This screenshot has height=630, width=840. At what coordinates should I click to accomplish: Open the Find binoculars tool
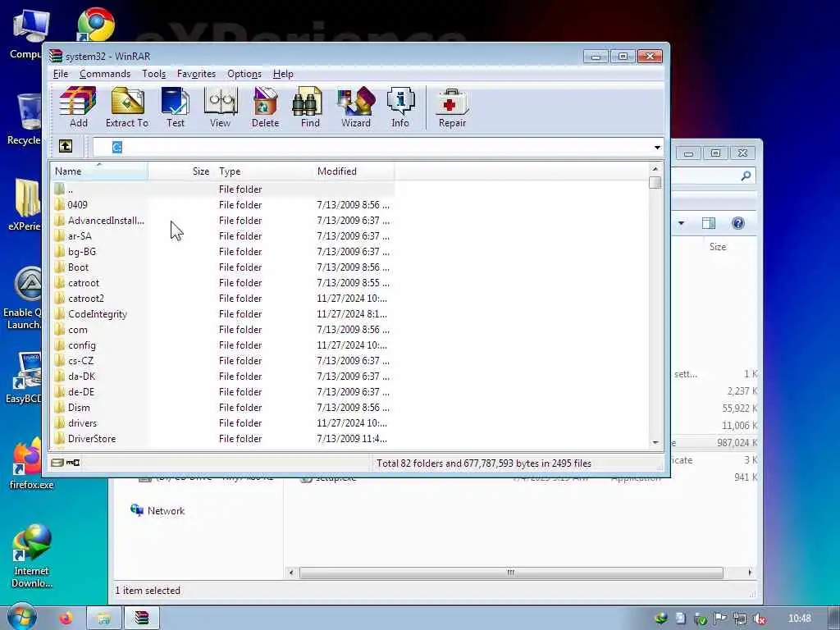pos(309,107)
